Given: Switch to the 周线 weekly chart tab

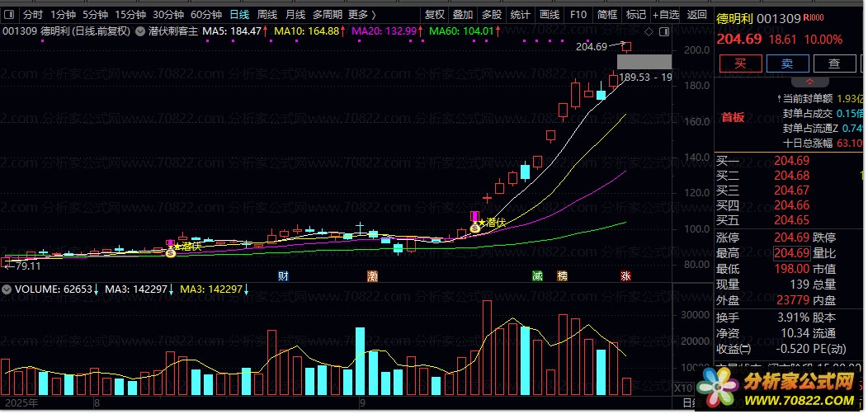Looking at the screenshot, I should point(267,14).
